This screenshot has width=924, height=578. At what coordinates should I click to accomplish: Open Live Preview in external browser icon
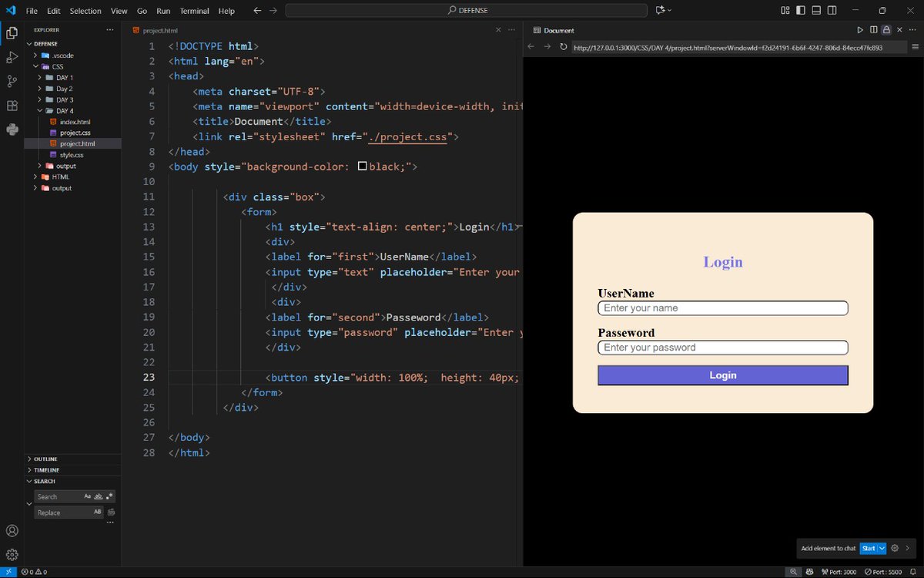point(862,30)
